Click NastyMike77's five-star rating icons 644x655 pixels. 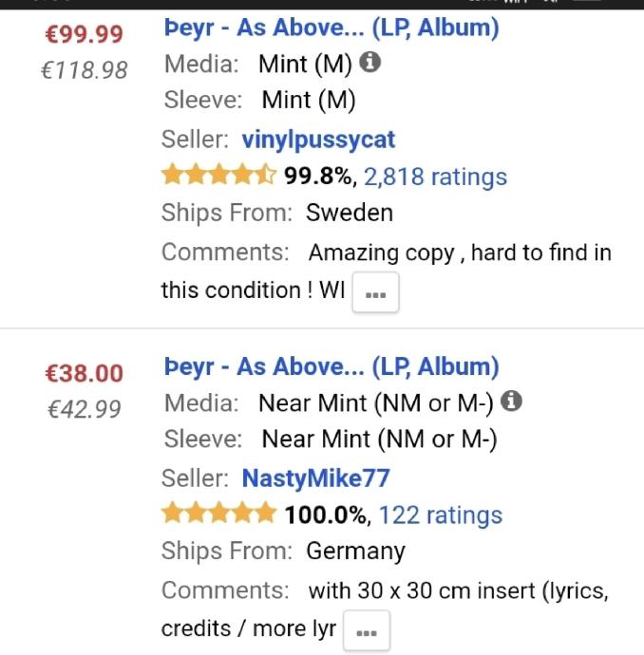(x=218, y=515)
